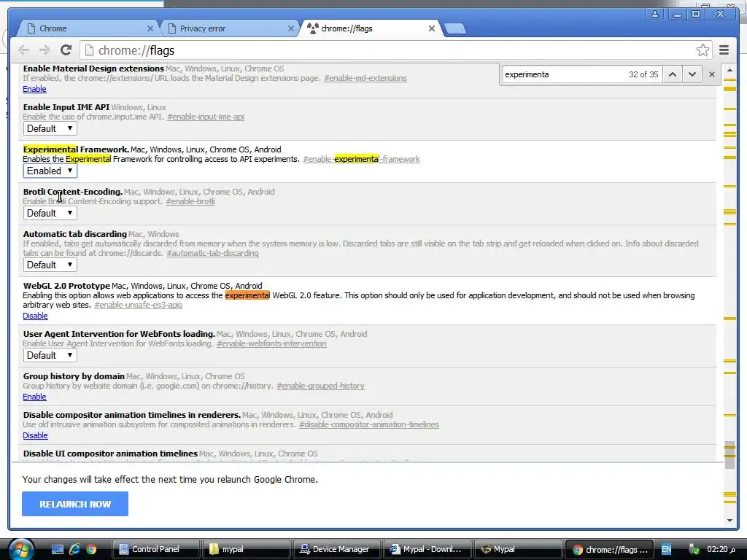Open Automatic tab discarding dropdown
This screenshot has height=560, width=747.
50,265
